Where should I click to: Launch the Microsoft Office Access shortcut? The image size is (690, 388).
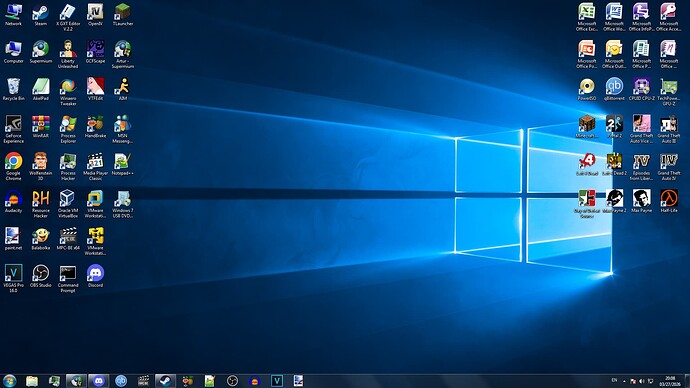(x=668, y=18)
